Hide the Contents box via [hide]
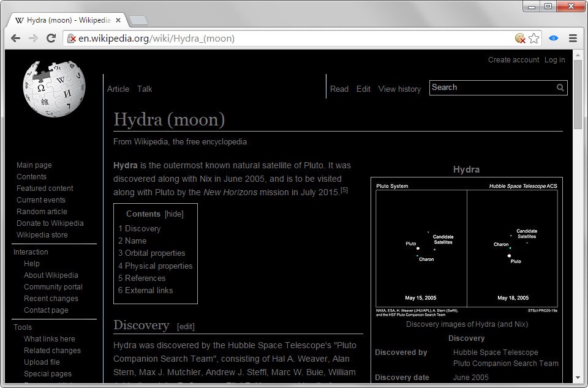 (174, 214)
